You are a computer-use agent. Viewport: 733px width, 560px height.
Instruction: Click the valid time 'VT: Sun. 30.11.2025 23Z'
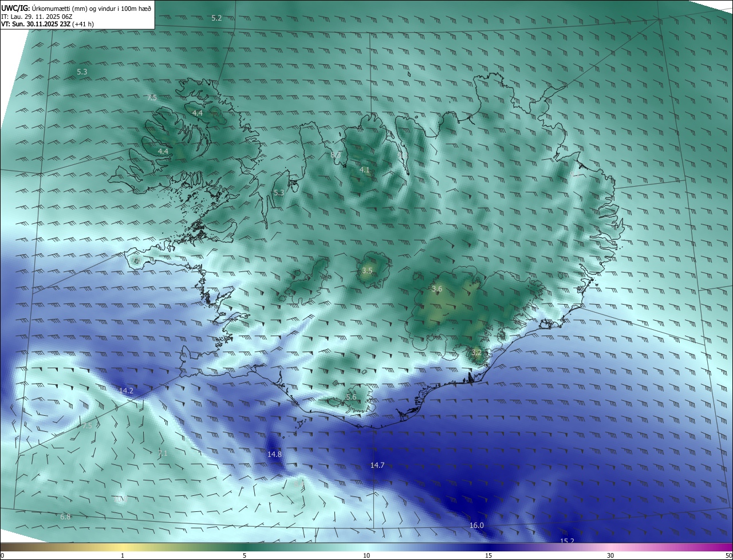point(36,24)
